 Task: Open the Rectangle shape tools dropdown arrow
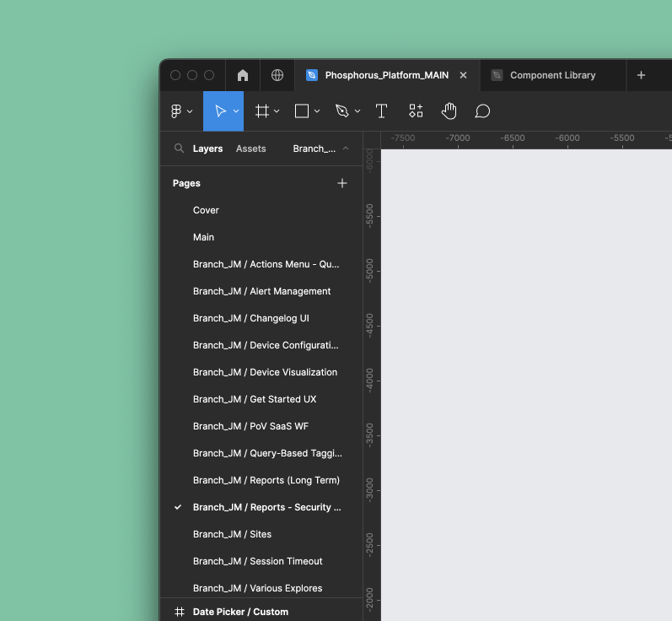point(317,111)
